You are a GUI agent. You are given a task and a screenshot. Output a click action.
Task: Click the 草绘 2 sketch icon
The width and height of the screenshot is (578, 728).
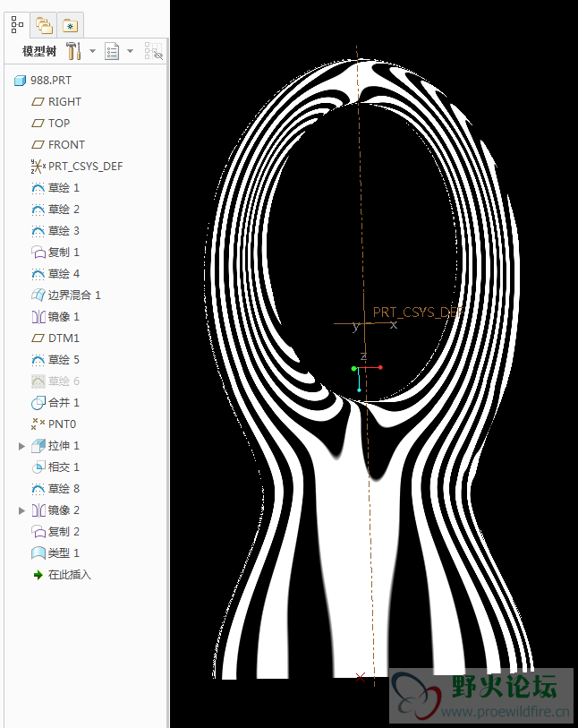38,210
